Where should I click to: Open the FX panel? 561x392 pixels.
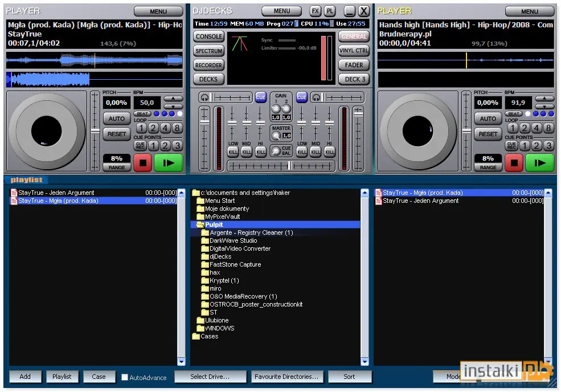315,11
